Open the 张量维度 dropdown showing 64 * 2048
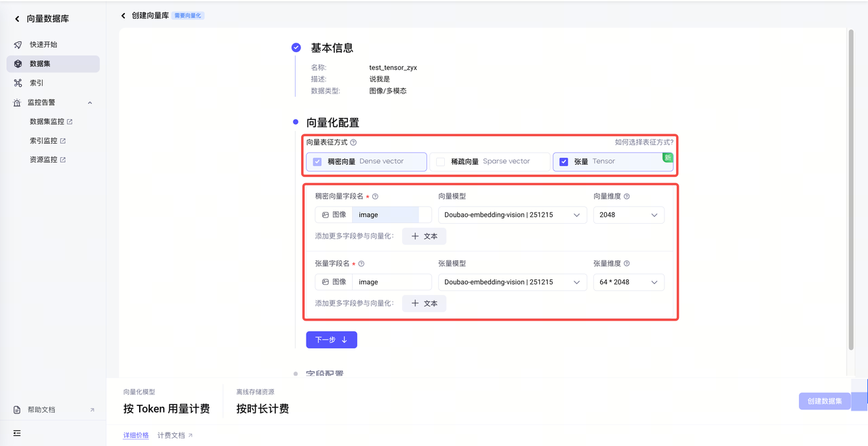 pyautogui.click(x=629, y=282)
